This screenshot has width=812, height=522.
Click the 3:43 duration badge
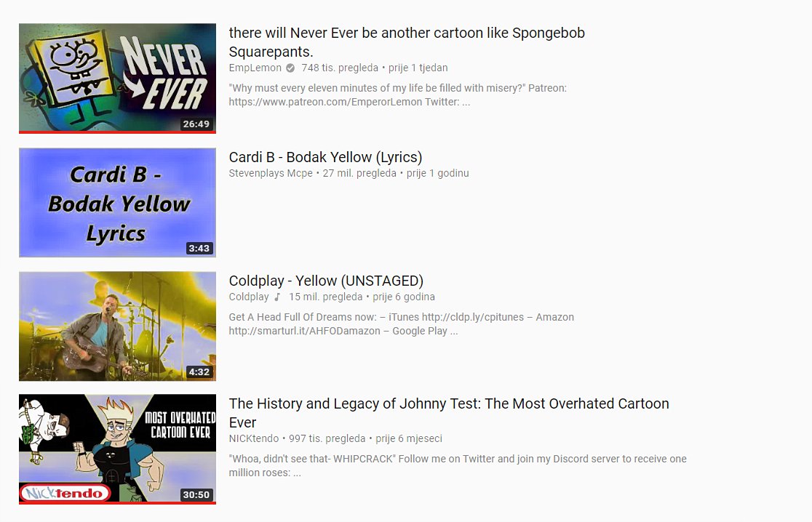coord(199,249)
